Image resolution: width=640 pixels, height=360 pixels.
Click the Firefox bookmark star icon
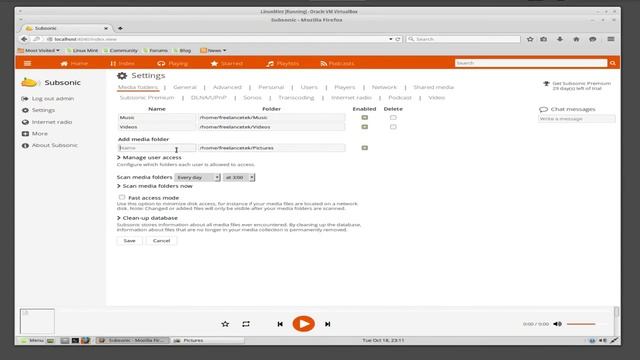pyautogui.click(x=530, y=39)
